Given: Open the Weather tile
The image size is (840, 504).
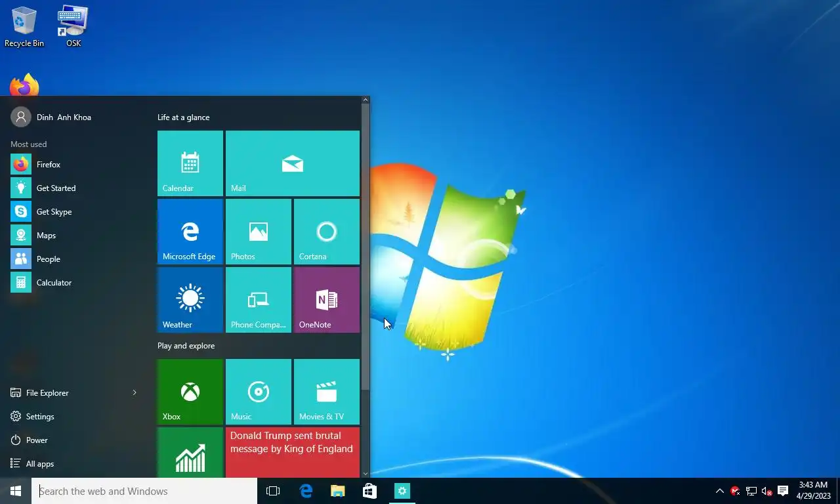Looking at the screenshot, I should (x=190, y=300).
